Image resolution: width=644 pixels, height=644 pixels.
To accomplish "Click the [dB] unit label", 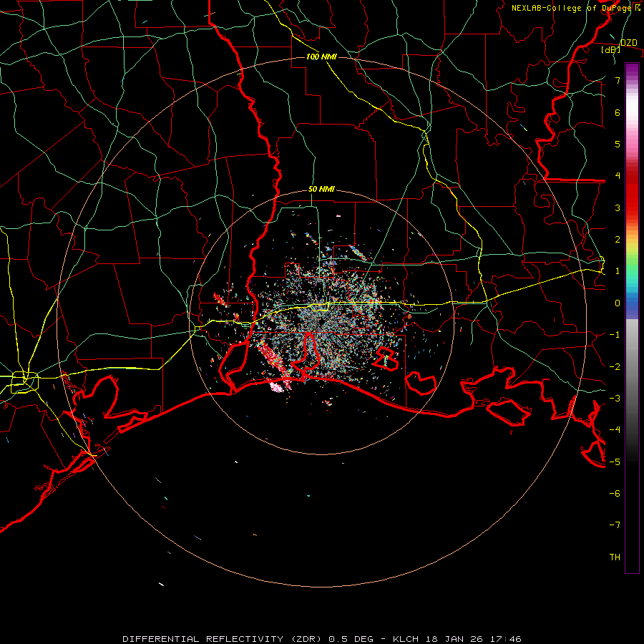I will [x=611, y=49].
